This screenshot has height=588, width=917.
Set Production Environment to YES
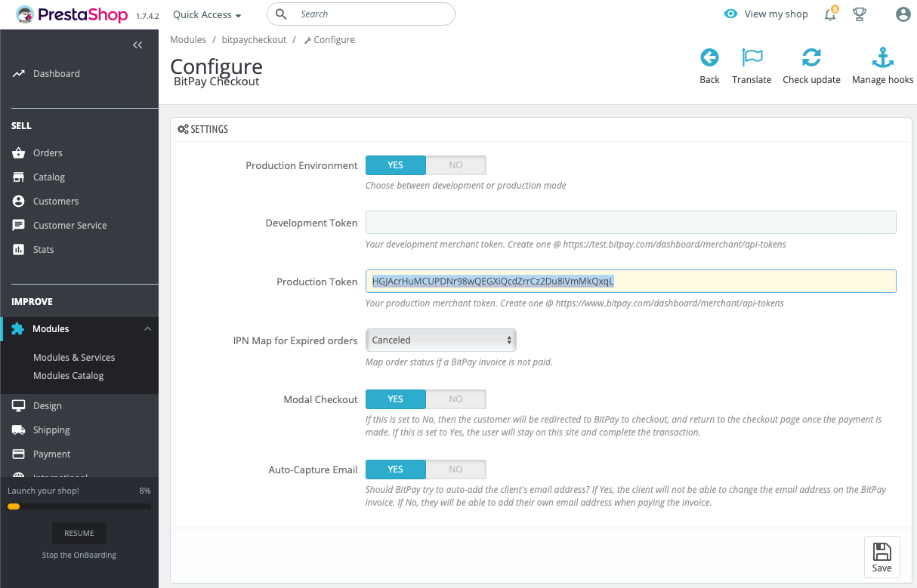click(x=396, y=165)
